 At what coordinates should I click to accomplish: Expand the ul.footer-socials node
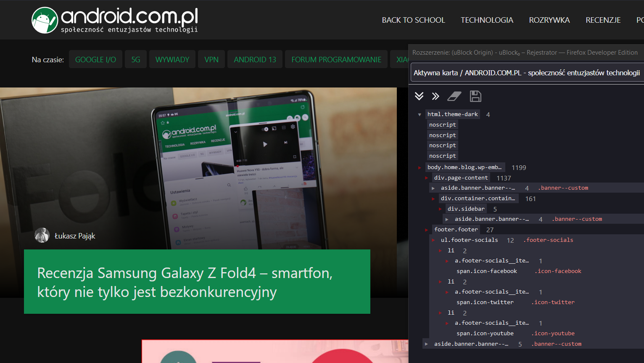(433, 240)
